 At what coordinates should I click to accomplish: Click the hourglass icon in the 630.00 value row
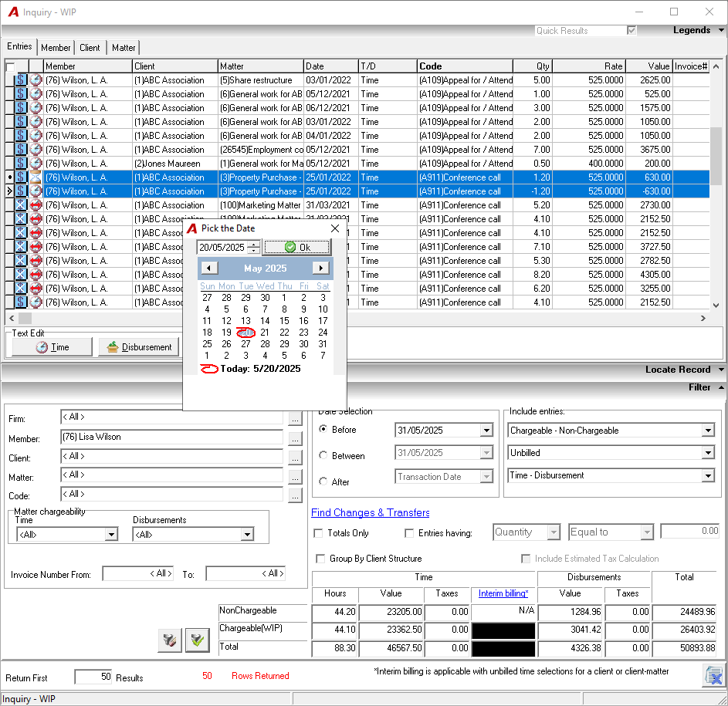pos(36,177)
